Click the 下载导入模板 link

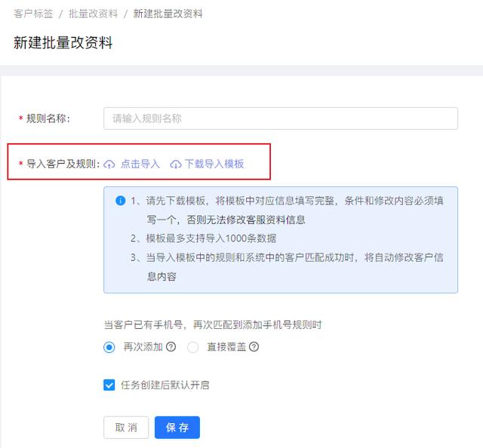click(x=214, y=164)
